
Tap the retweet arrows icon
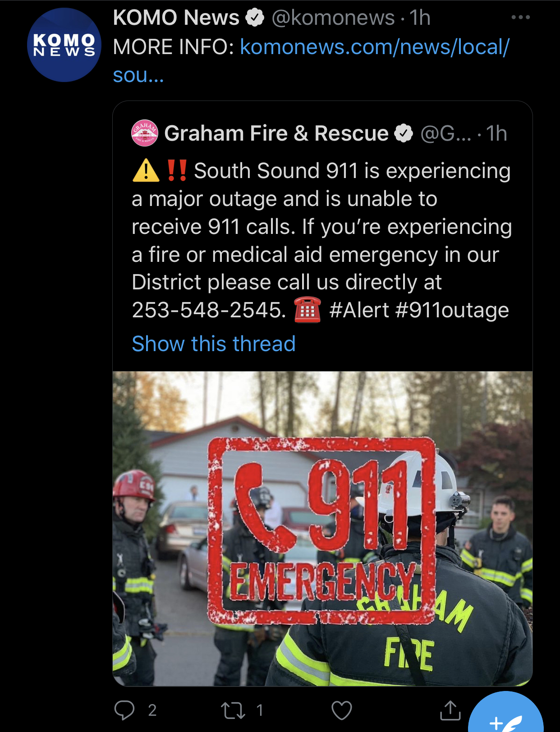pos(233,710)
